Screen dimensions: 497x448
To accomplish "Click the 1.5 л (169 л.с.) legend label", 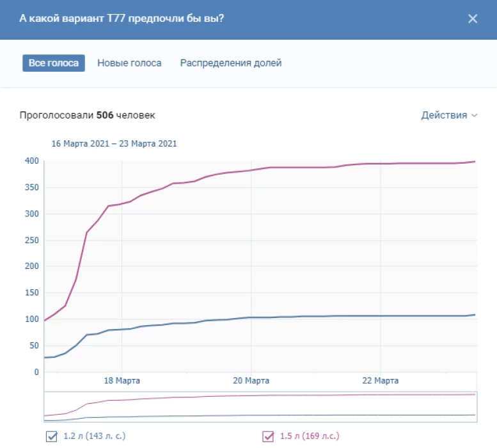I will pos(310,437).
